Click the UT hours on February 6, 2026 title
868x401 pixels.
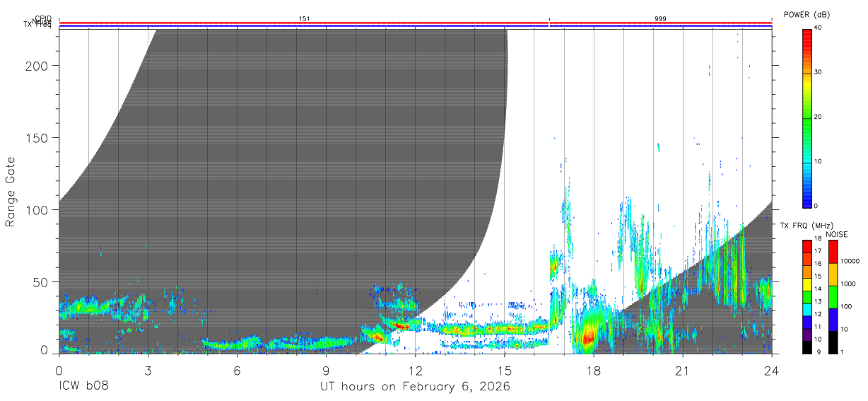416,387
